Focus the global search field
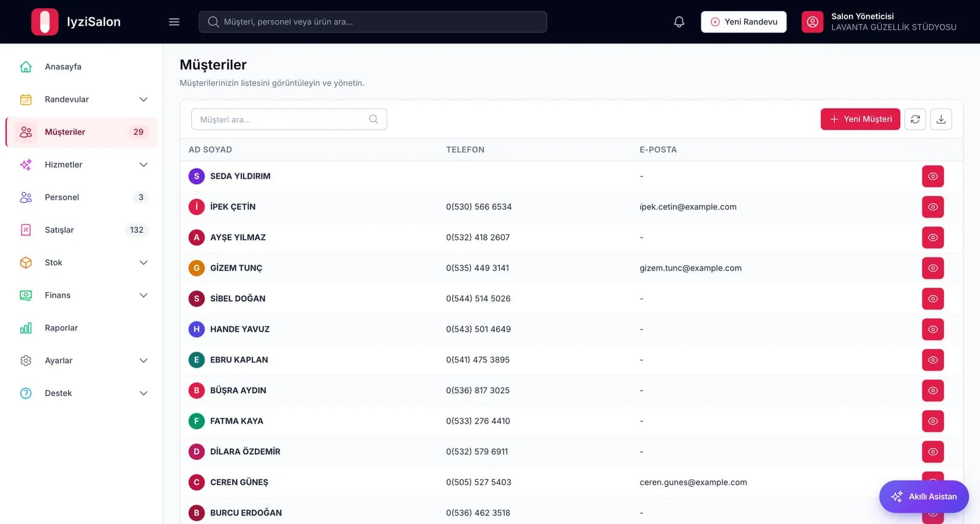 [373, 21]
